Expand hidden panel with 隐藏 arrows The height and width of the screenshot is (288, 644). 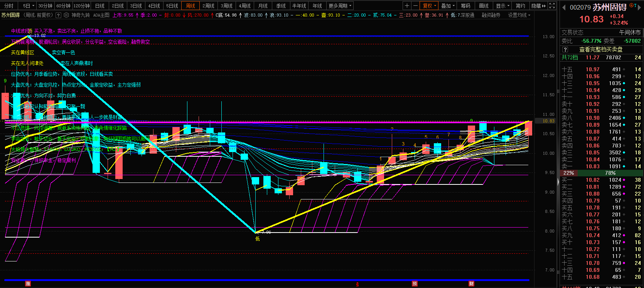538,6
